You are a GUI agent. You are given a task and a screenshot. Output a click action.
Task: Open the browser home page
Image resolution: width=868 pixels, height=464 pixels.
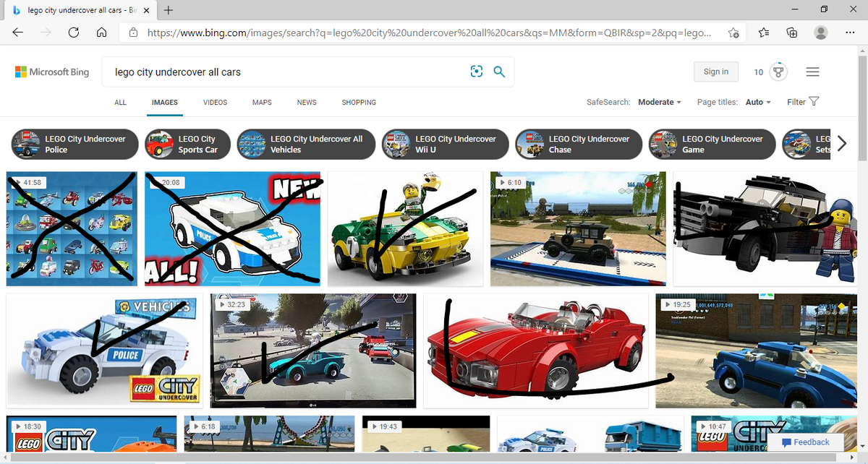102,33
